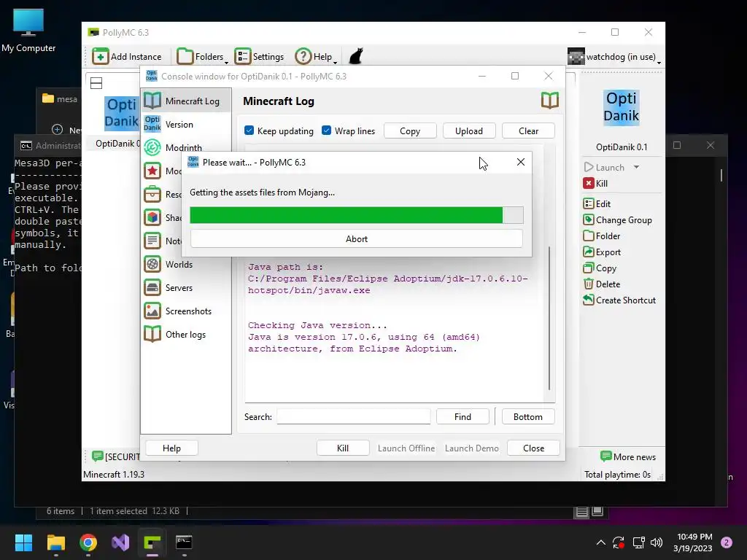Viewport: 747px width, 560px height.
Task: Close the Please wait dialog
Action: pyautogui.click(x=521, y=162)
